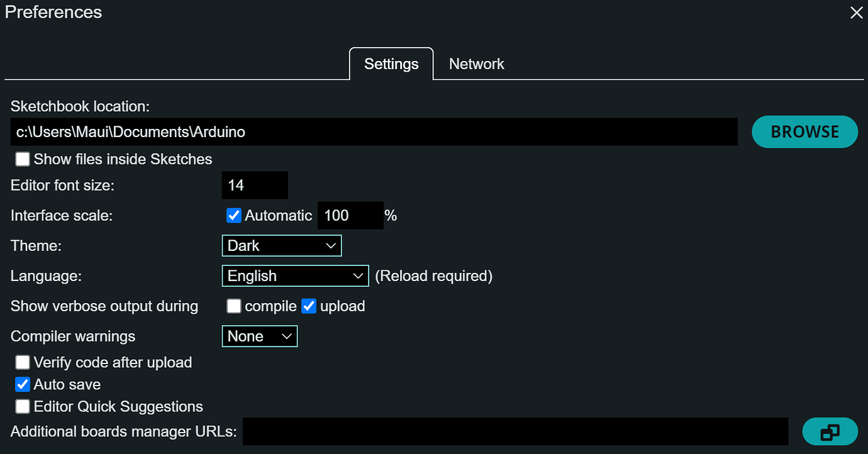The width and height of the screenshot is (868, 454).
Task: Click the Editor font size field
Action: pyautogui.click(x=255, y=185)
